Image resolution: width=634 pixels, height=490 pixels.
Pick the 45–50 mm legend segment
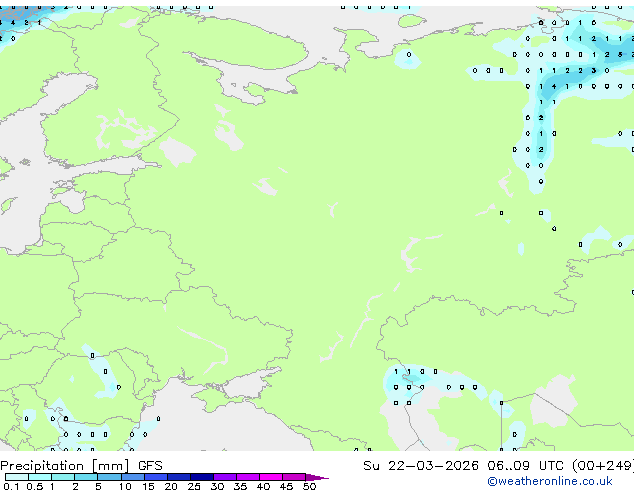point(294,477)
